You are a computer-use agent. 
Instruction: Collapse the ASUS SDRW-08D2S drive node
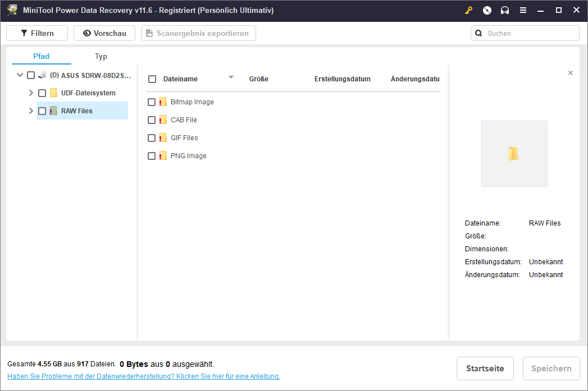tap(20, 75)
